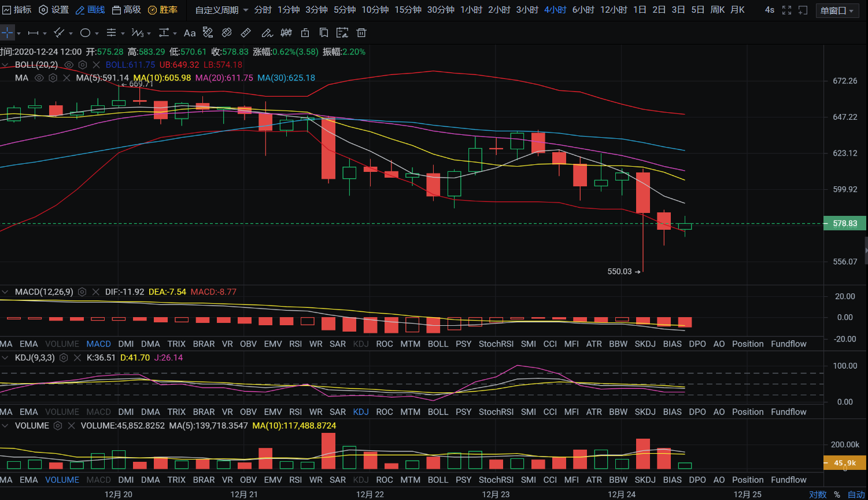Screen dimensions: 868x500
Task: Collapse the BOLL indicator legend chevron
Action: (x=5, y=65)
